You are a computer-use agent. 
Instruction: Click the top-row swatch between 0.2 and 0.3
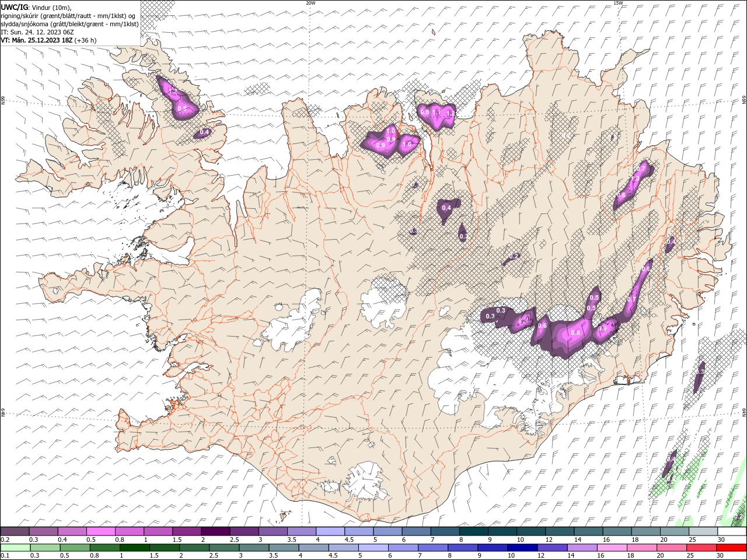(x=15, y=531)
